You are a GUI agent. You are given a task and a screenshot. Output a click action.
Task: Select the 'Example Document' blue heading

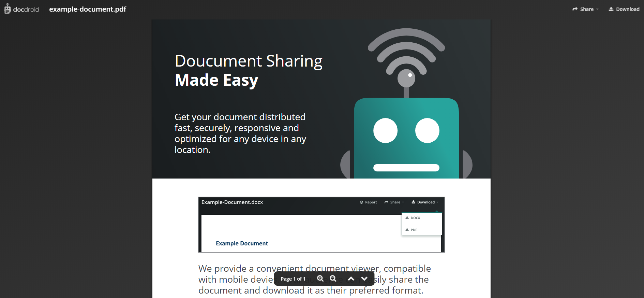[x=242, y=243]
